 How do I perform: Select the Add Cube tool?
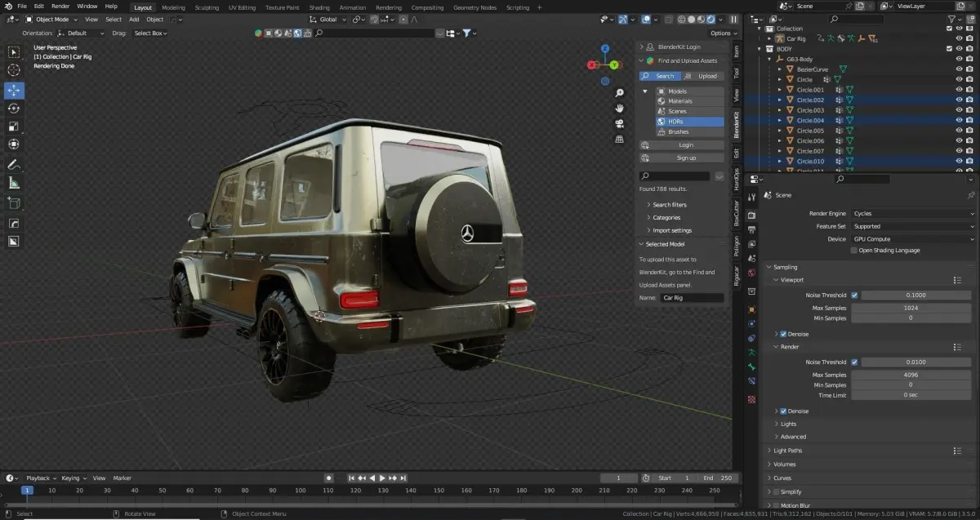[x=14, y=203]
